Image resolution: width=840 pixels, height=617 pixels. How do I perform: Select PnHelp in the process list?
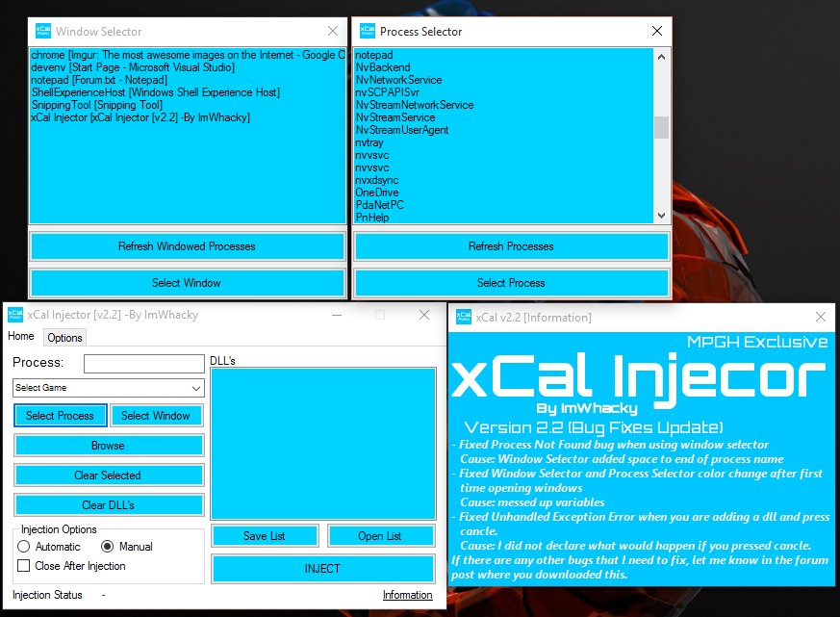point(503,218)
